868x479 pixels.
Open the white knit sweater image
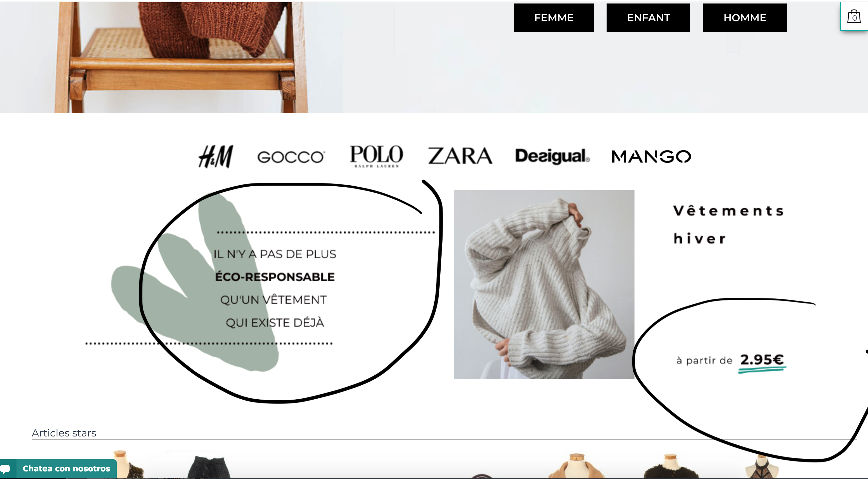[544, 284]
